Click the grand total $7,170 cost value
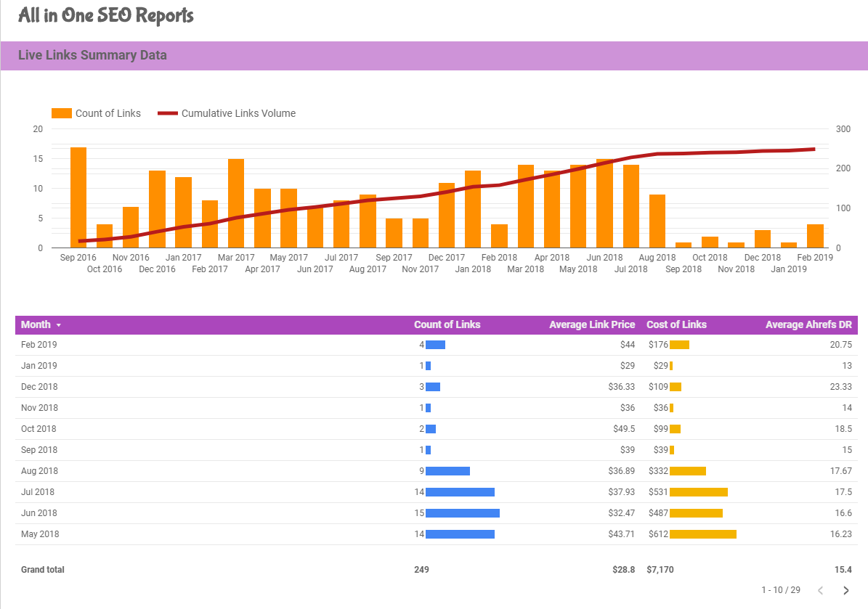The width and height of the screenshot is (868, 609). pyautogui.click(x=660, y=570)
